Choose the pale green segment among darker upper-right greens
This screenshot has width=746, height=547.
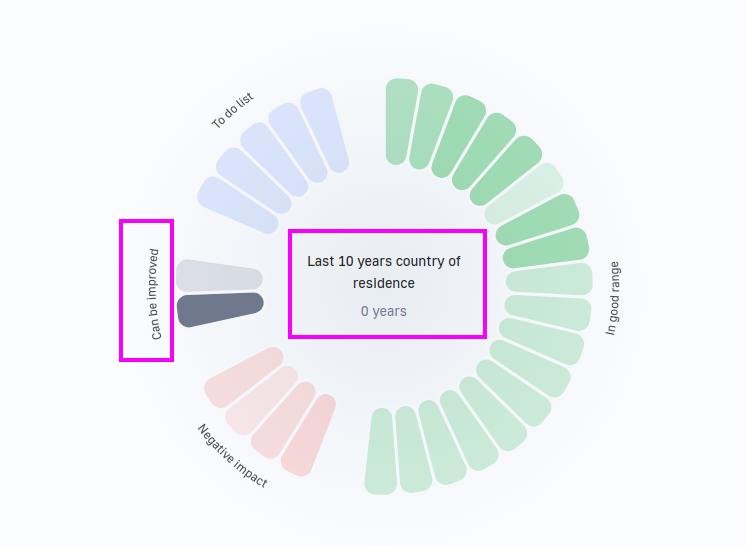[524, 194]
